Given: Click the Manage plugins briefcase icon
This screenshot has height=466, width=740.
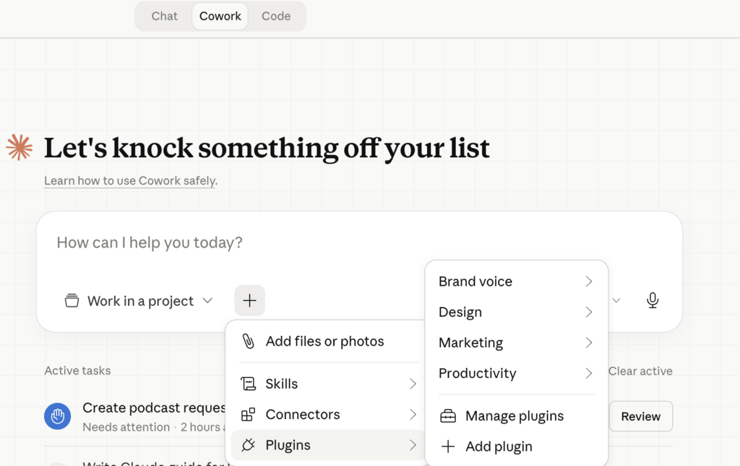Looking at the screenshot, I should coord(448,416).
